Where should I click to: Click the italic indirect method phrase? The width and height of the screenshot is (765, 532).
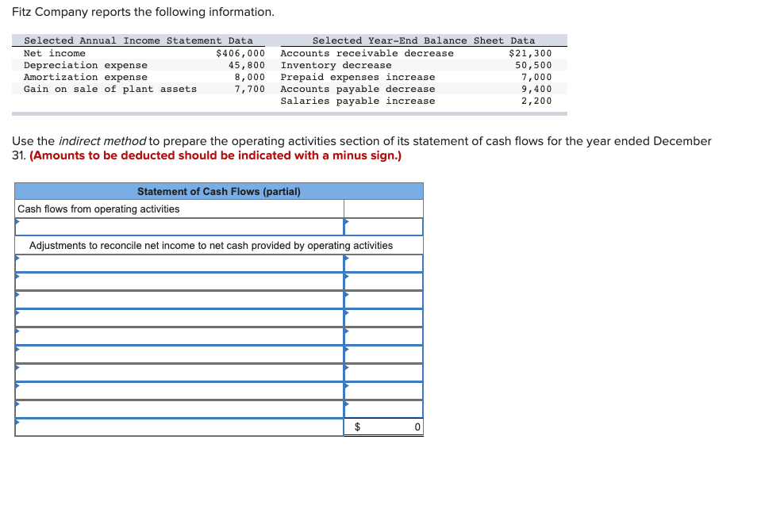102,141
